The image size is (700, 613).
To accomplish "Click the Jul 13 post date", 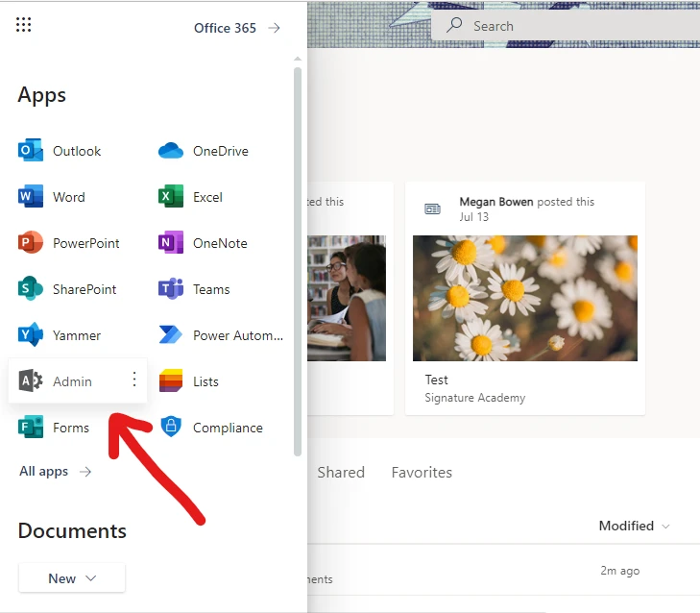I will tap(473, 217).
